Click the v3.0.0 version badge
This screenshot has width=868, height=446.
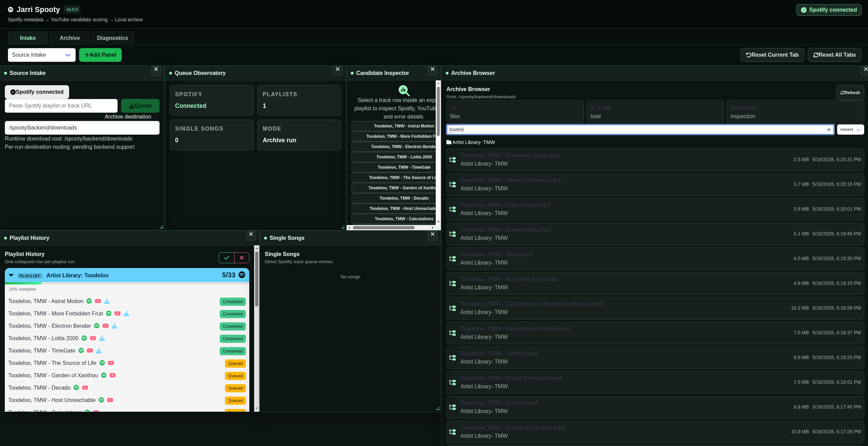(72, 10)
